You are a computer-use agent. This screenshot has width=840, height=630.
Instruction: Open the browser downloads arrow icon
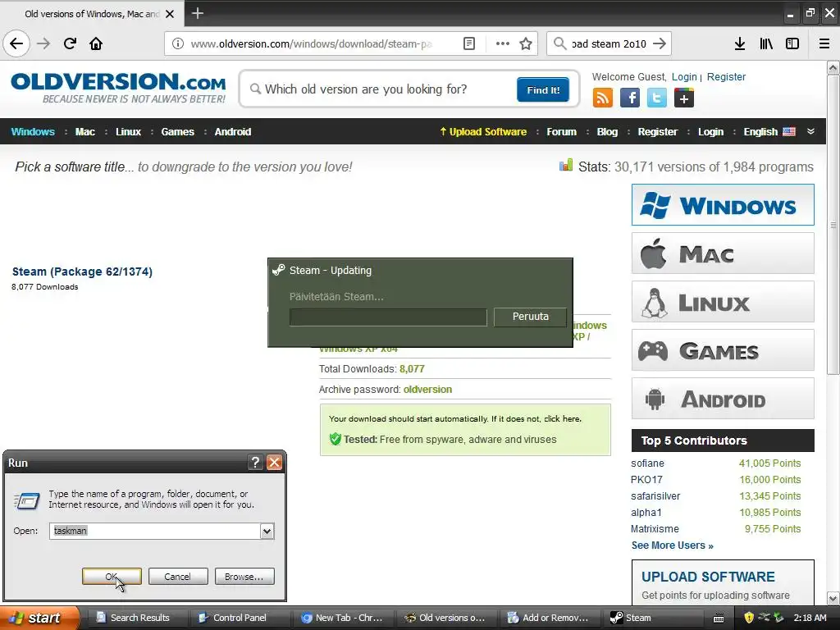(740, 43)
